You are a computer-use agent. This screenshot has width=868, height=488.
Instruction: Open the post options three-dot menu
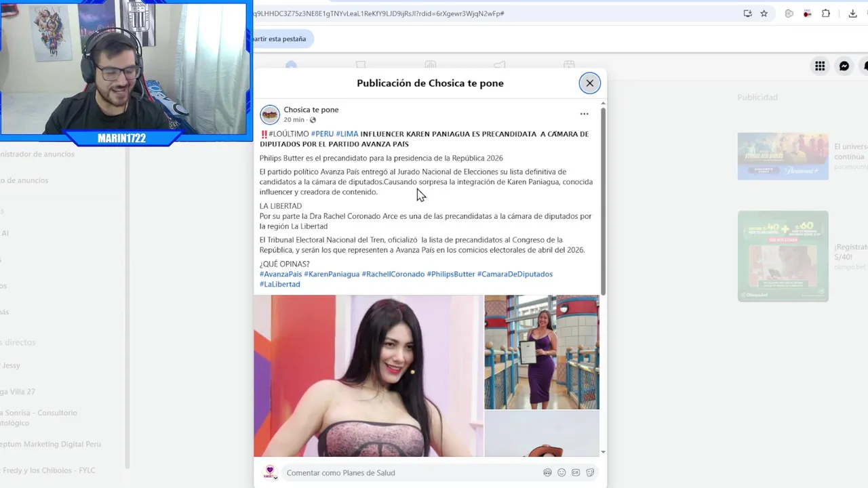584,114
